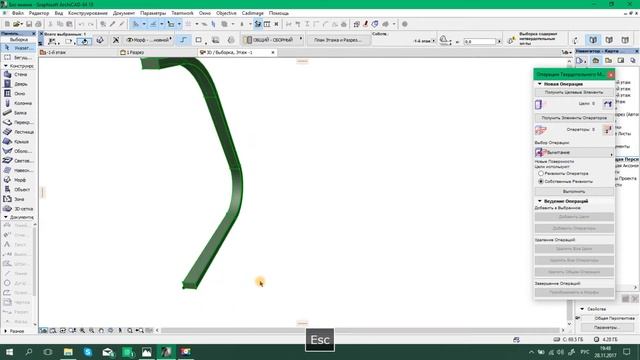Select the Колонна (Column) tool

tap(18, 103)
